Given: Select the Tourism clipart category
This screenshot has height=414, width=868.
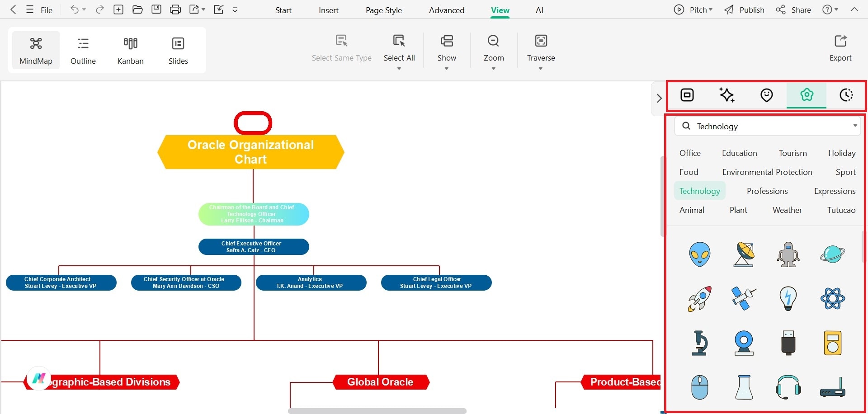Looking at the screenshot, I should click(793, 153).
